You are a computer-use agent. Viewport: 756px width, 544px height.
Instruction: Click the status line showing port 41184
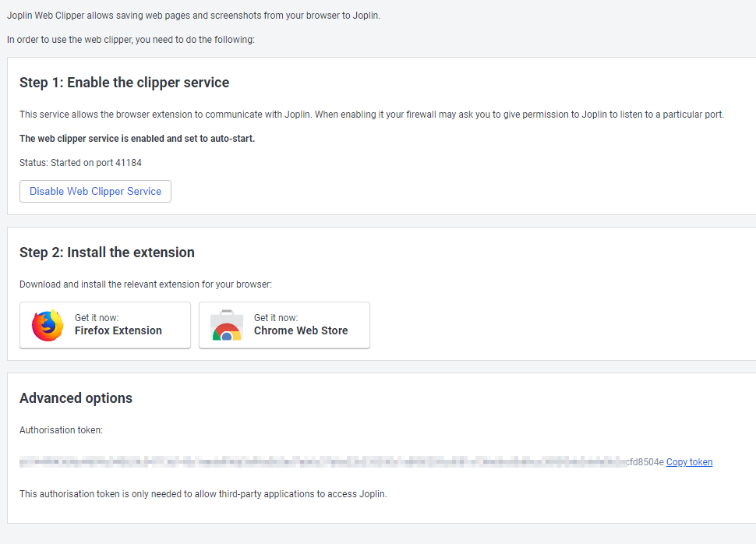tap(81, 162)
